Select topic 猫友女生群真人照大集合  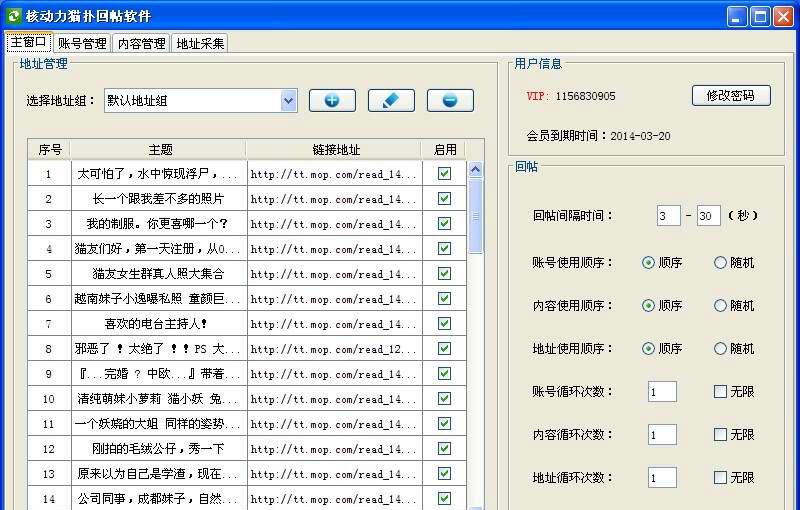(159, 274)
